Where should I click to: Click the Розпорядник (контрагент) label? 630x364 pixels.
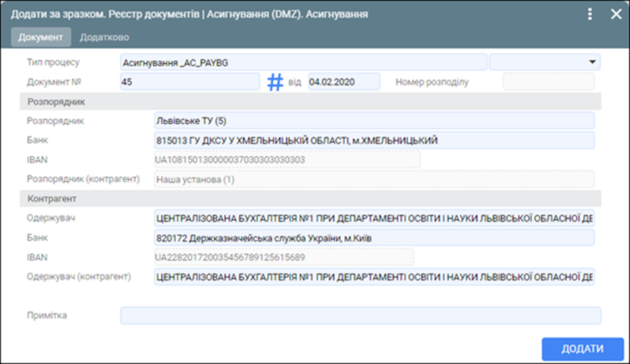tap(83, 179)
